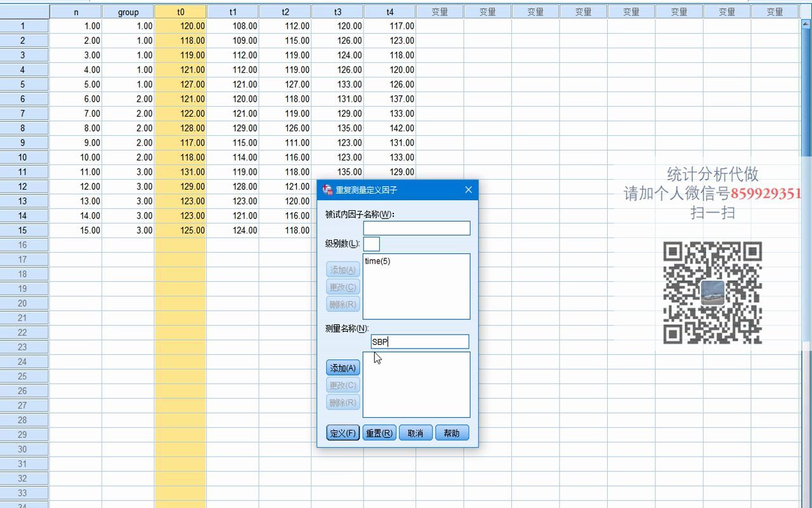Select row header 15

23,231
